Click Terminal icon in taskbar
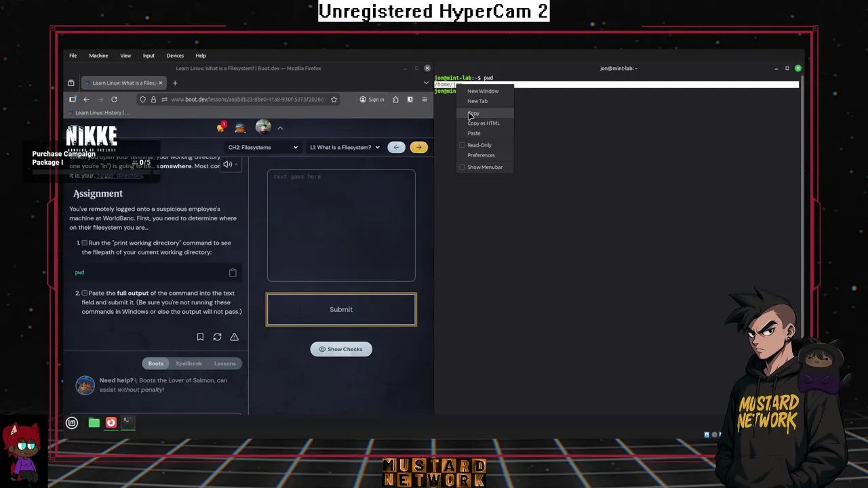Viewport: 868px width, 488px height. tap(127, 423)
